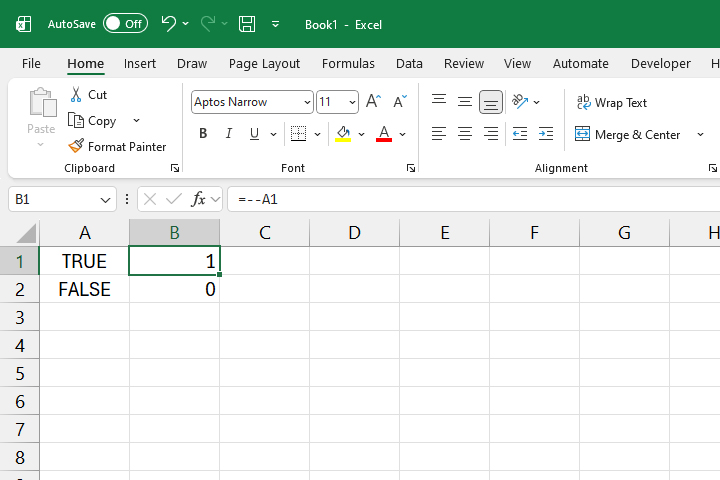720x480 pixels.
Task: Open the font name dropdown Aptos Narrow
Action: (306, 102)
